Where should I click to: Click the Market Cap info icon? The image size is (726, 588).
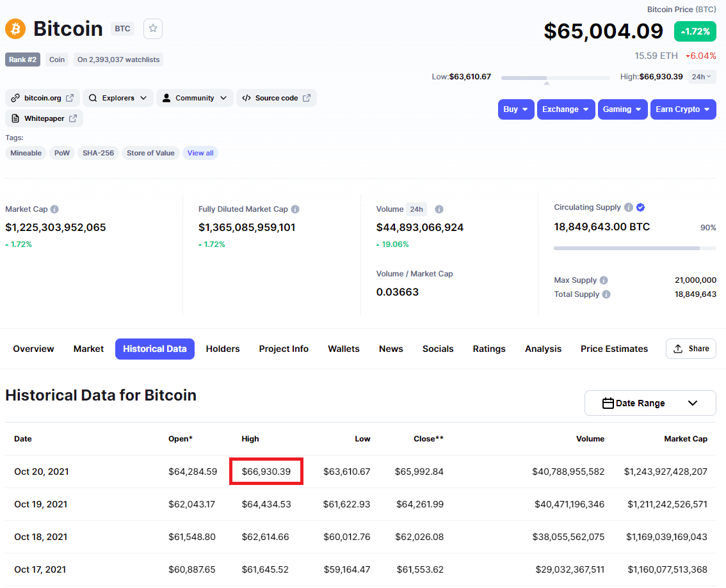(54, 209)
